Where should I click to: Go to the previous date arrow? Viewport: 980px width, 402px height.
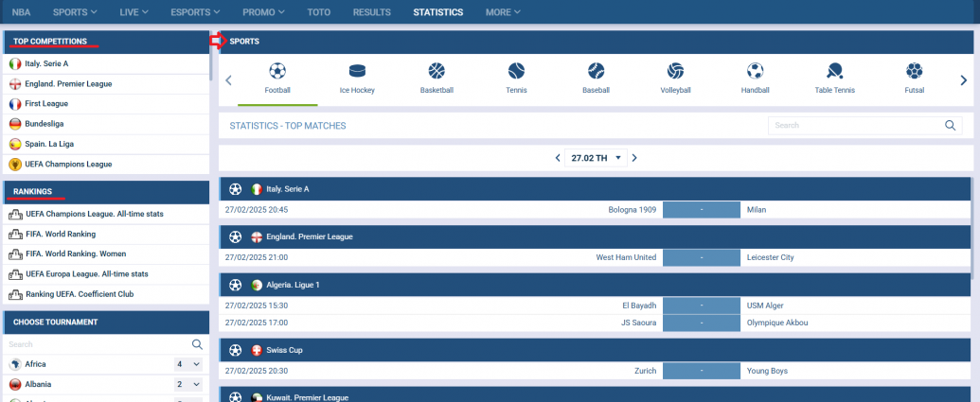click(x=558, y=158)
